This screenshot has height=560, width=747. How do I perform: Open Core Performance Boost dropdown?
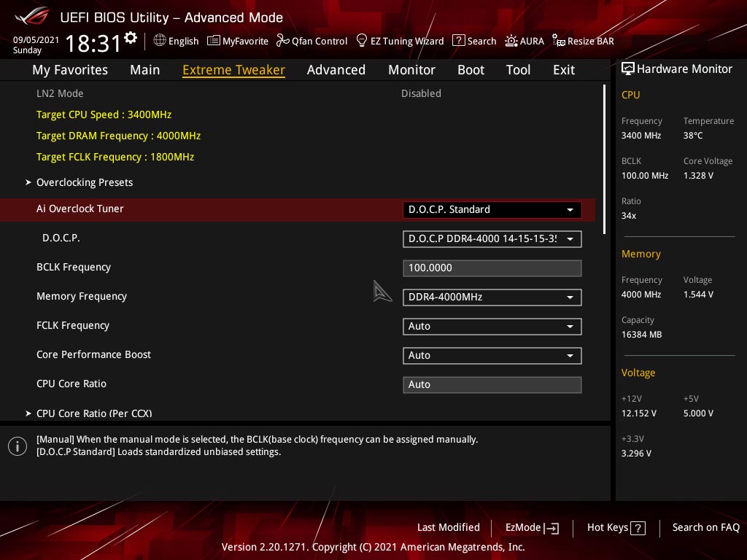(x=492, y=355)
